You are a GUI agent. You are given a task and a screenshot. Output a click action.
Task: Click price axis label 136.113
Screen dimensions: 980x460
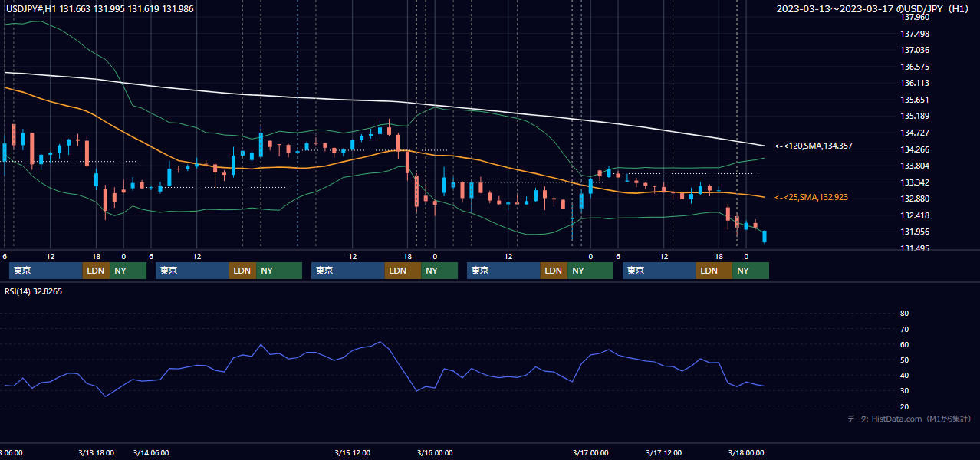point(915,83)
